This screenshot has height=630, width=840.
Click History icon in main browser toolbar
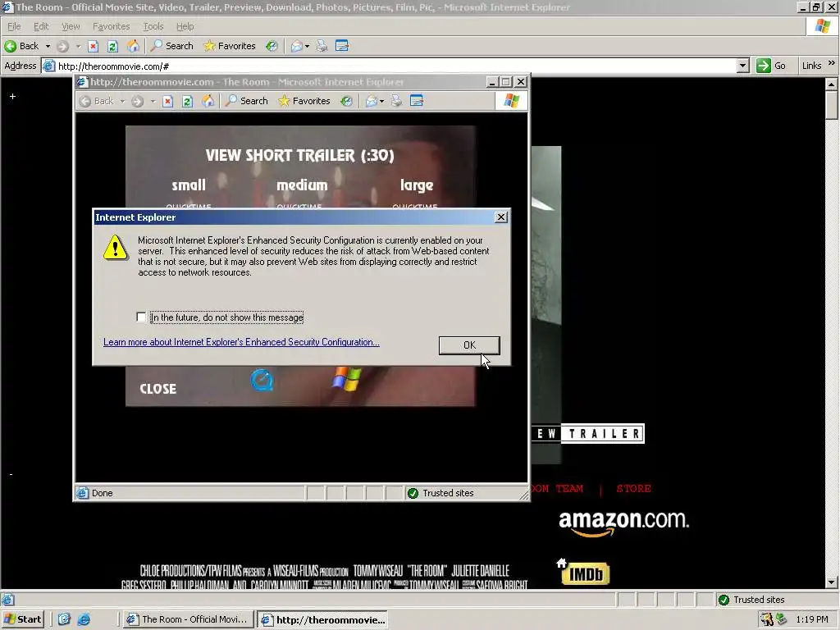272,46
